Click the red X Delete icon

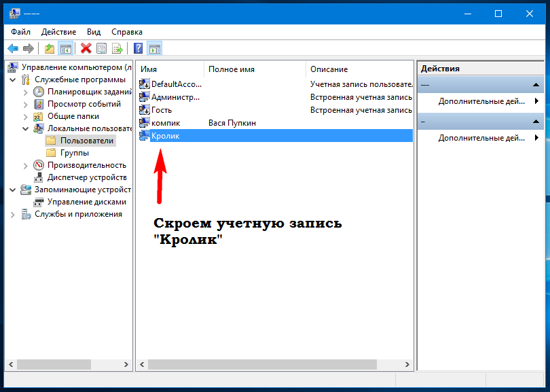tap(86, 48)
